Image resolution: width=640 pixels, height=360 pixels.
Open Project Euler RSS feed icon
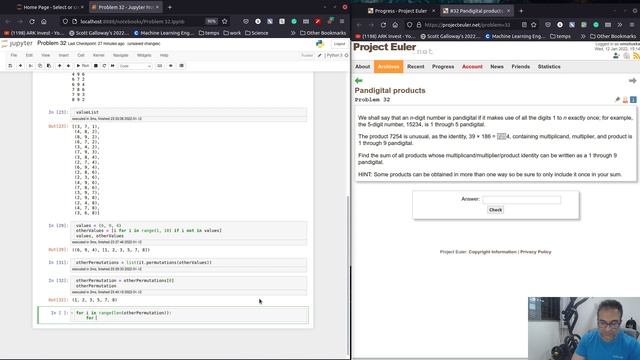636,56
